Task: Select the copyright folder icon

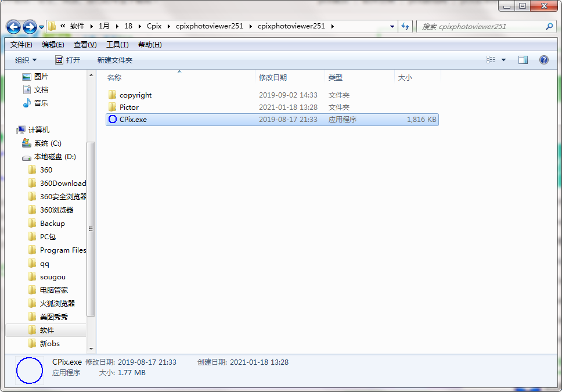Action: 112,95
